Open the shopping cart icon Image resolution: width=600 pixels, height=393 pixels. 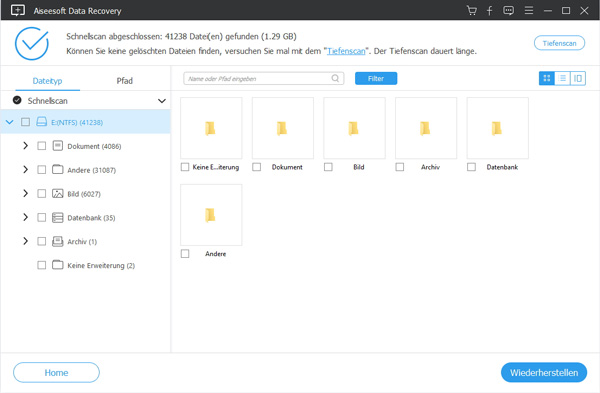pos(471,10)
